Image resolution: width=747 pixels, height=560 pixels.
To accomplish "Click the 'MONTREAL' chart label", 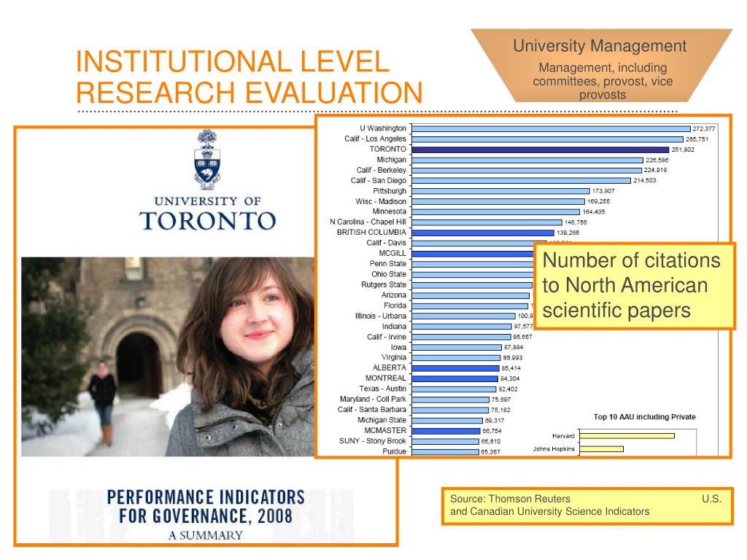I will click(385, 378).
